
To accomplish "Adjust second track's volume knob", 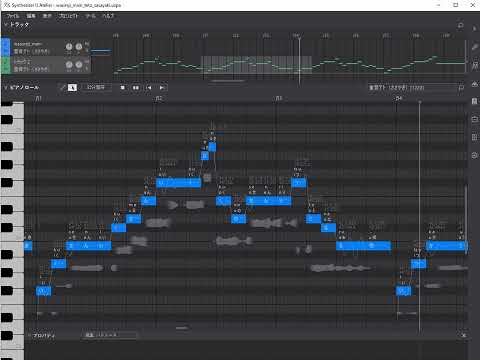I will coord(69,64).
